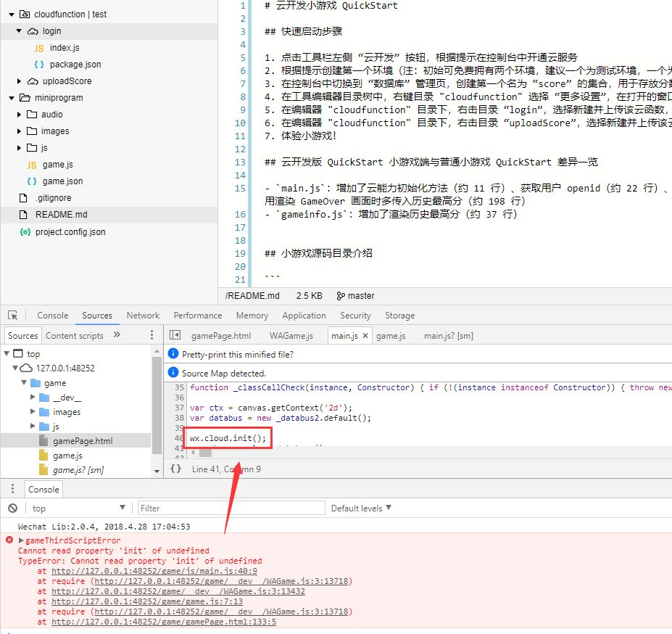Screen dimensions: 672x634
Task: Close the main.js editor tab
Action: (x=365, y=335)
